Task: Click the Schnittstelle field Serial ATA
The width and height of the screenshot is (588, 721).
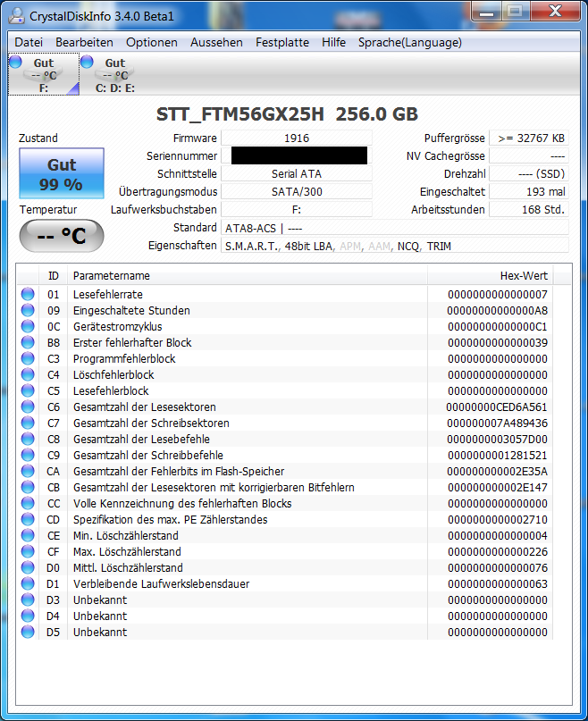Action: tap(297, 174)
